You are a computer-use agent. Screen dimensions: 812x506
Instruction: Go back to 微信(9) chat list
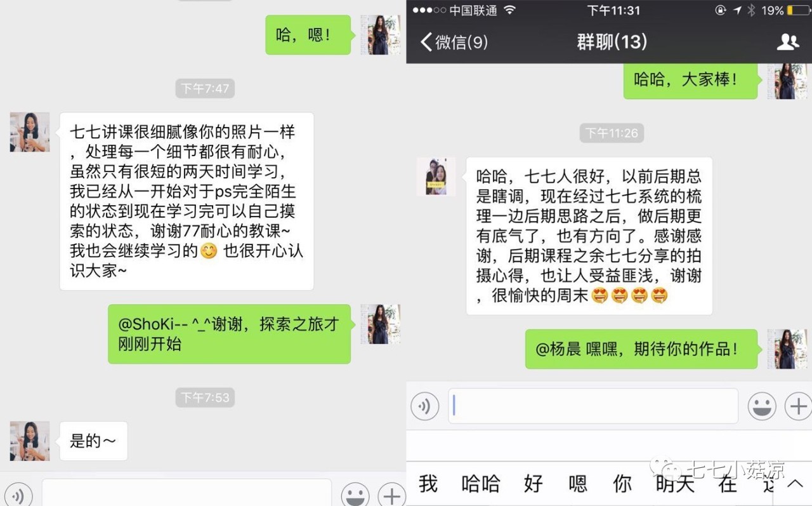pos(454,43)
